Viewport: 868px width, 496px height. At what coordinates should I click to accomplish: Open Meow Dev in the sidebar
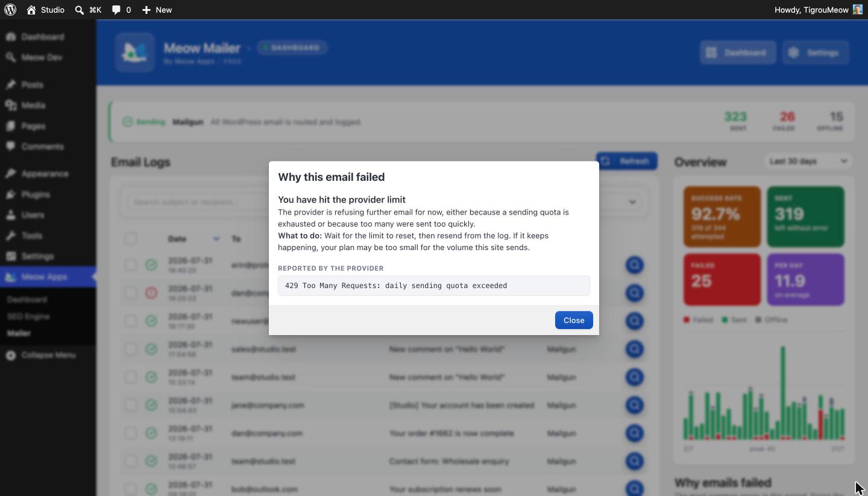pos(42,57)
